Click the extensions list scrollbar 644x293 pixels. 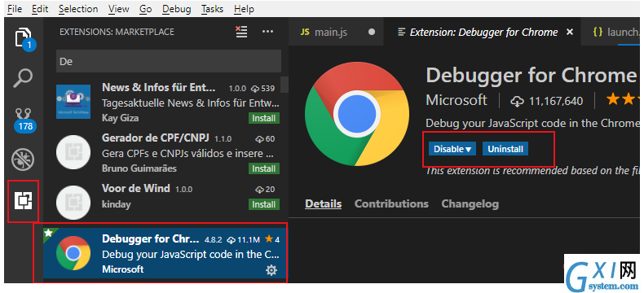[285, 84]
